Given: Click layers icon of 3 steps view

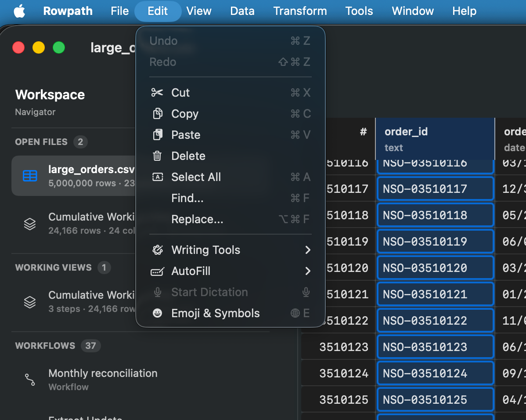Looking at the screenshot, I should [x=30, y=302].
